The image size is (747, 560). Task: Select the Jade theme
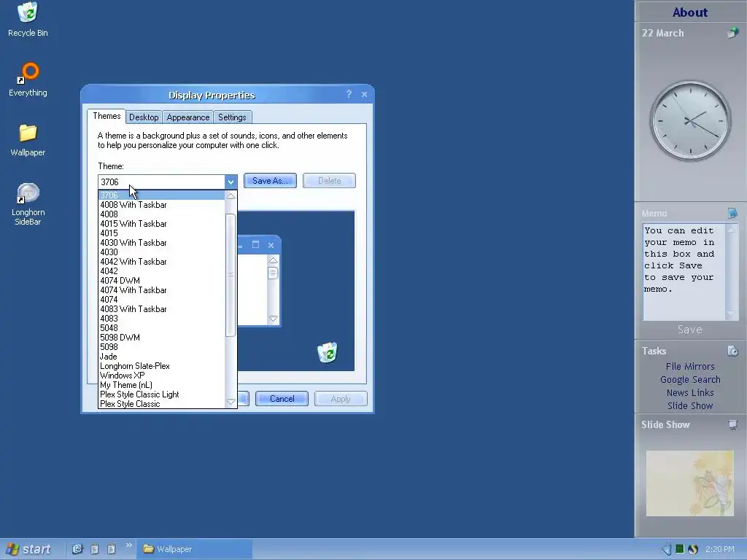(161, 356)
